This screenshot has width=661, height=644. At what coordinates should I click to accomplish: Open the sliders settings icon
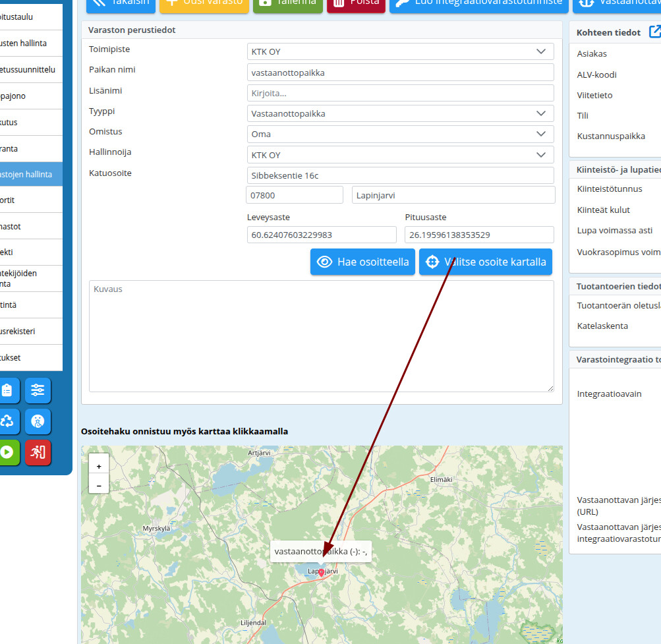click(x=38, y=390)
